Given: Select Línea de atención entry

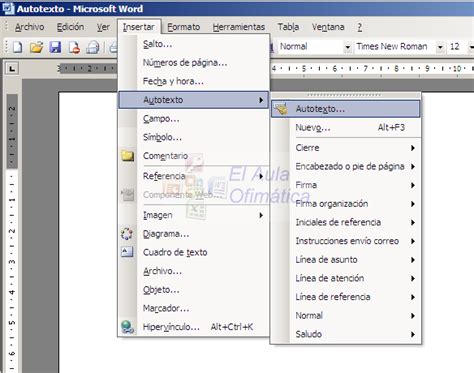Looking at the screenshot, I should click(346, 278).
